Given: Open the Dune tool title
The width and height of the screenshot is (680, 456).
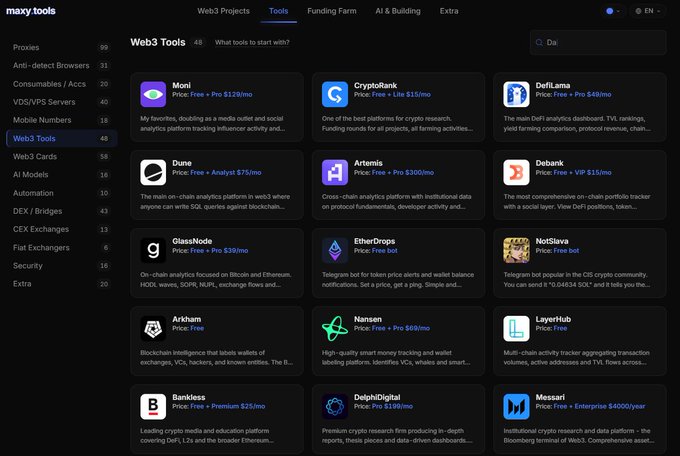Looking at the screenshot, I should (182, 163).
